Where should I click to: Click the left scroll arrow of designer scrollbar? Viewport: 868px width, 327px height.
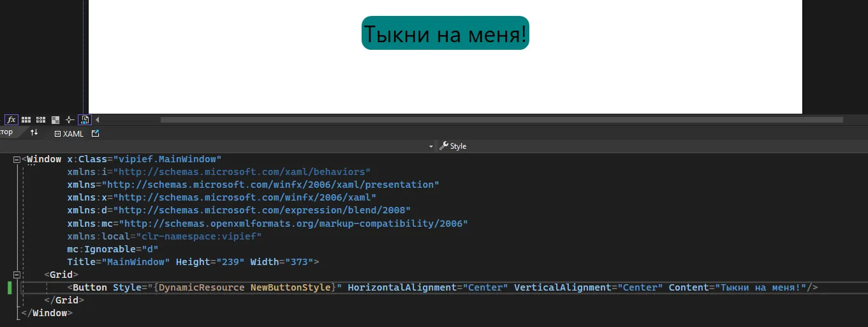(98, 119)
